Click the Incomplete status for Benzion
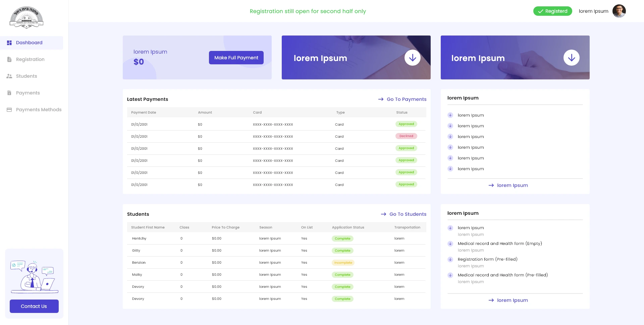This screenshot has height=325, width=644. point(343,263)
